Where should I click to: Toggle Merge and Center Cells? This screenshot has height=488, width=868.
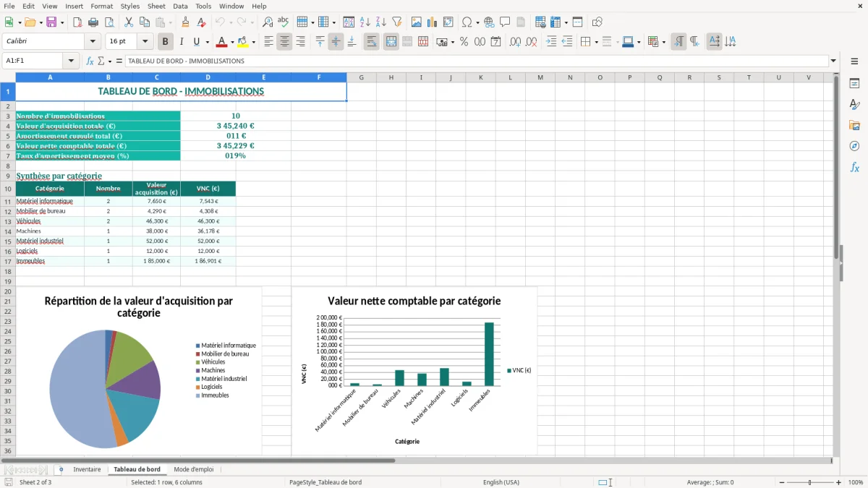tap(391, 42)
